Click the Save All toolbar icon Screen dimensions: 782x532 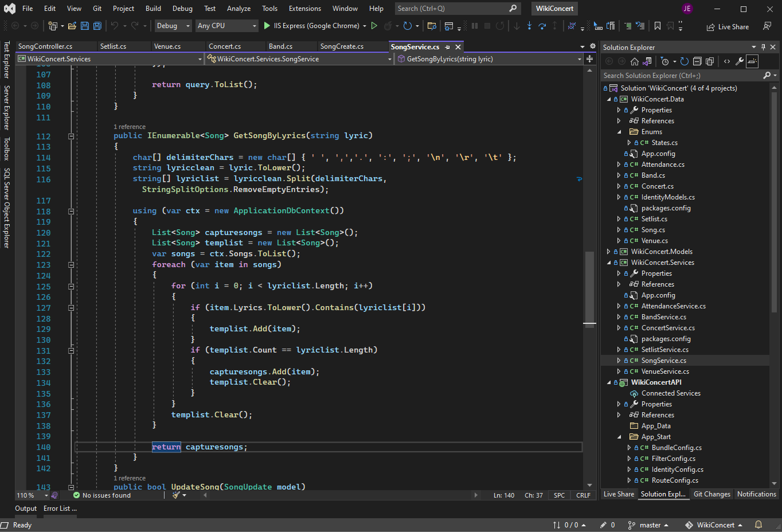point(97,26)
